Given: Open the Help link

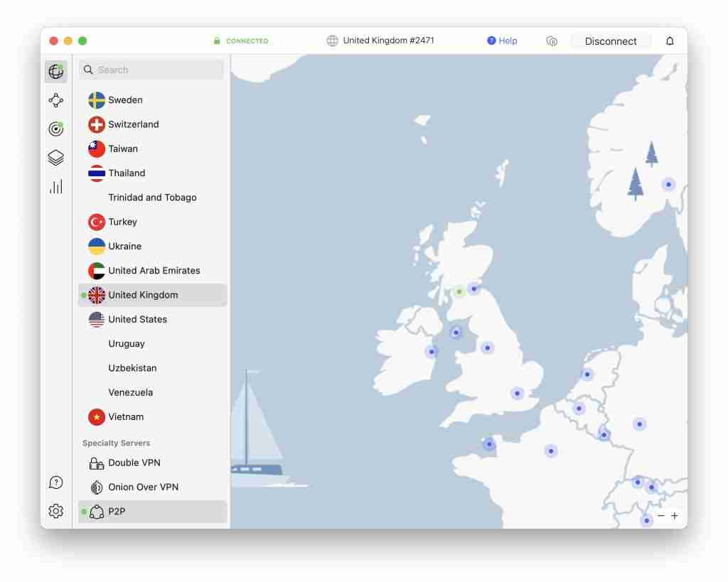Looking at the screenshot, I should (502, 41).
